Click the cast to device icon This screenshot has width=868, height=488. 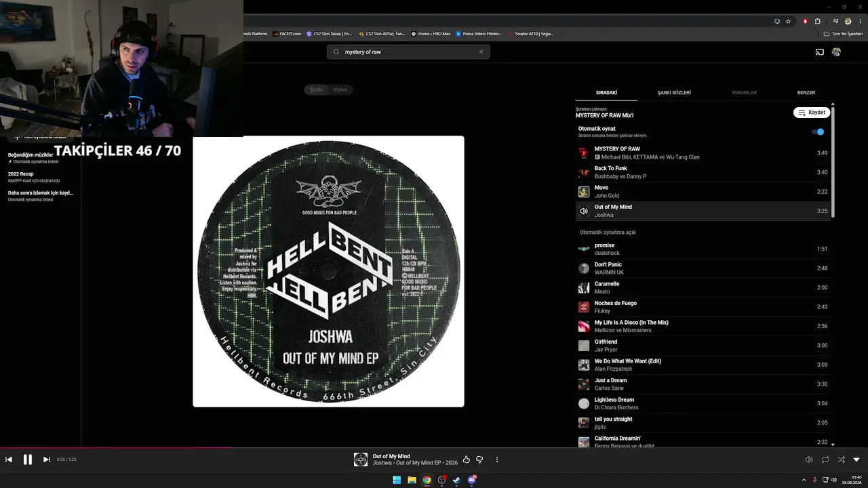pos(820,52)
